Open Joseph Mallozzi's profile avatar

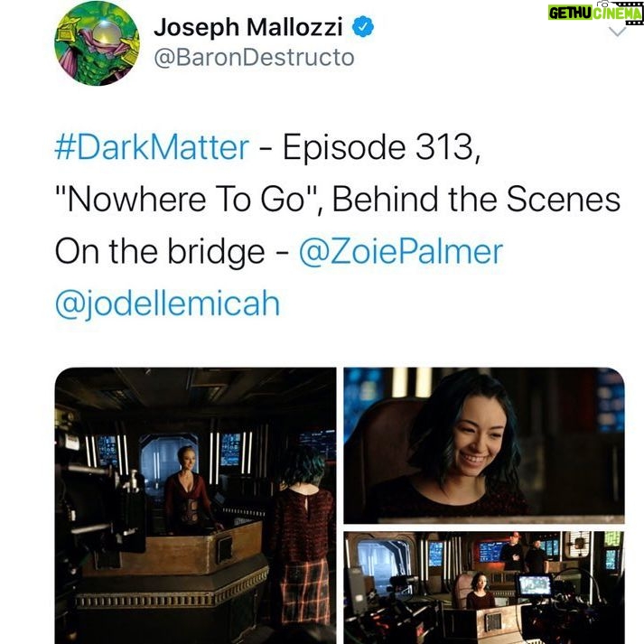[97, 43]
